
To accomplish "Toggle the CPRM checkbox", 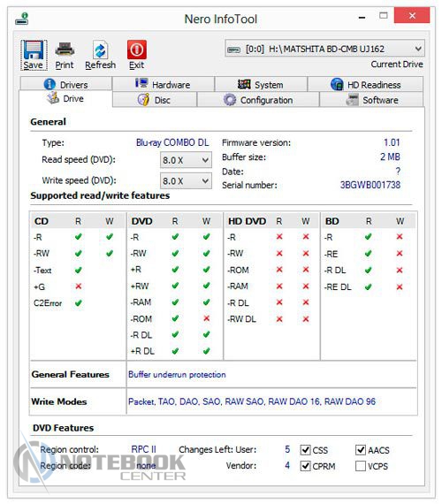I will (305, 466).
